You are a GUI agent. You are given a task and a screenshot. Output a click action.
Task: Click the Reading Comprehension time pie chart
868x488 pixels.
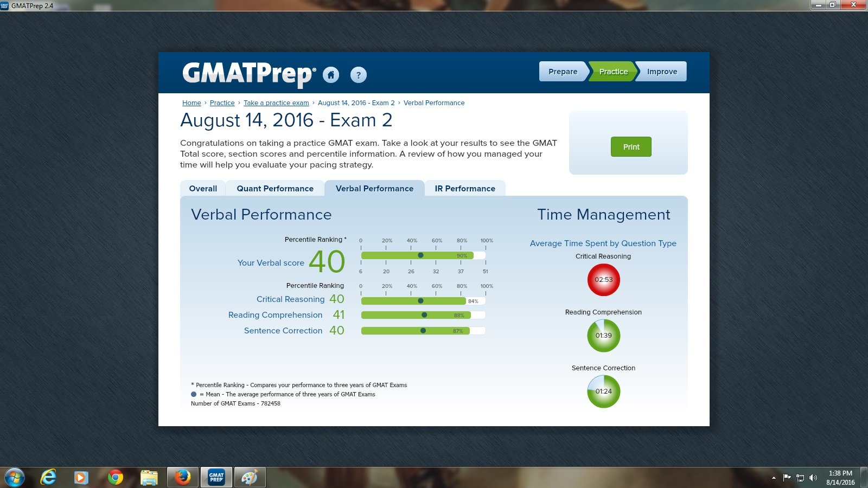[x=603, y=335]
